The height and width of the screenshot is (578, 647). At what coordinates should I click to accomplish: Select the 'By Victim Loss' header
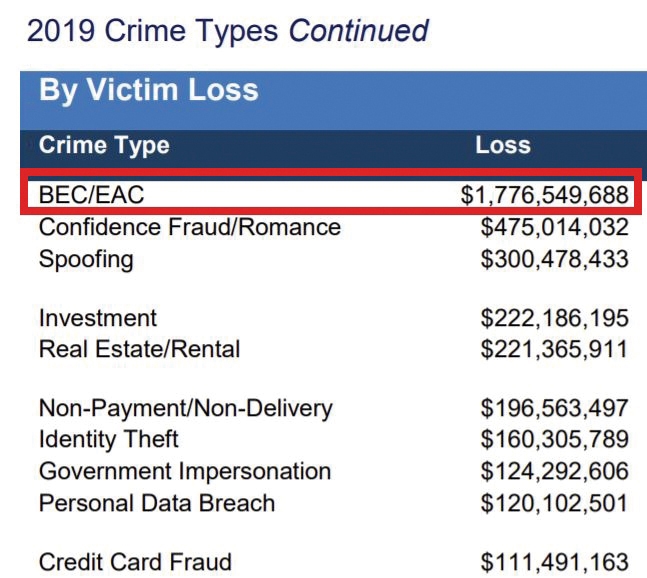click(149, 90)
